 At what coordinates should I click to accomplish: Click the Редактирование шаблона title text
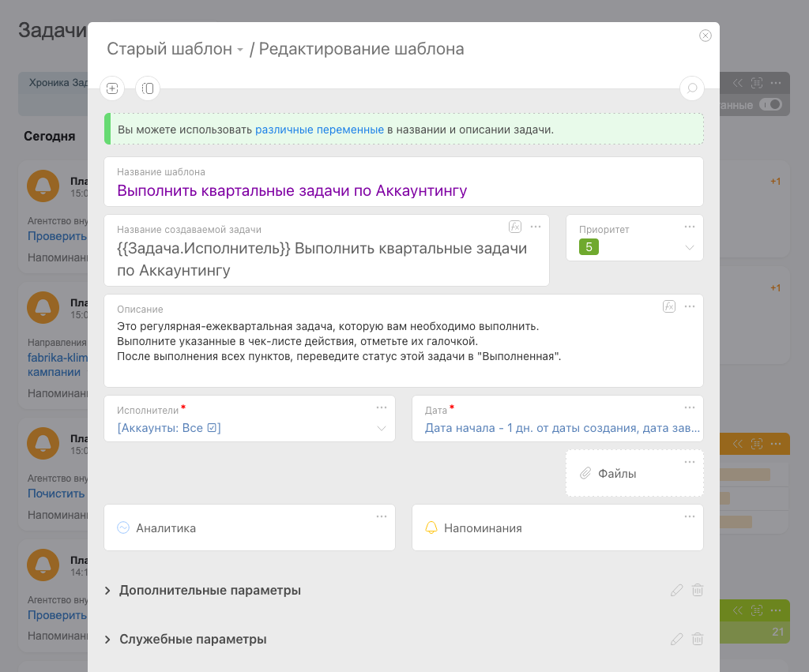361,49
